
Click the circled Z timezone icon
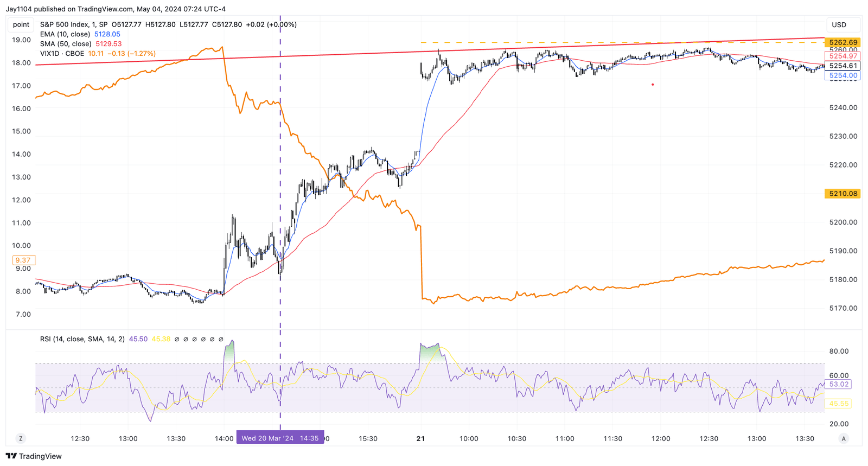click(21, 438)
